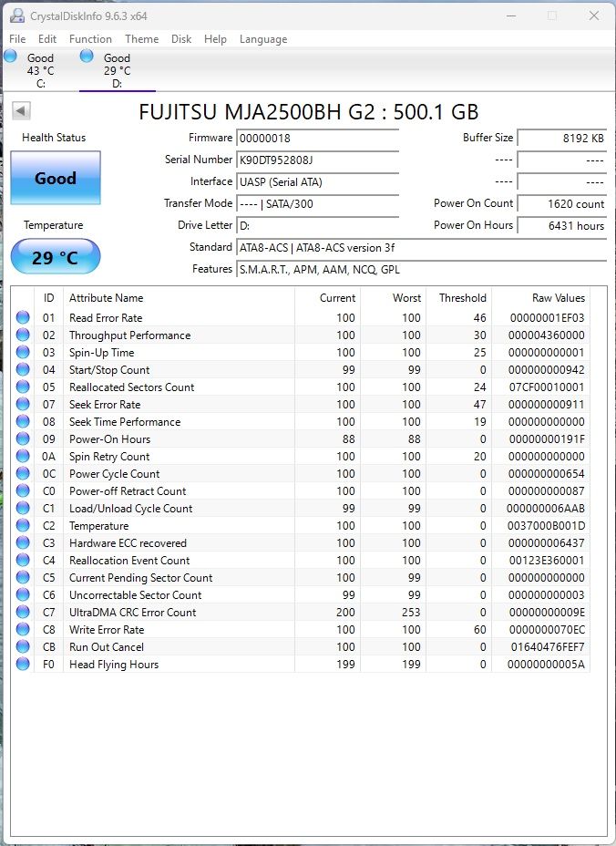
Task: Click the Standard field ATA8-ACS version 3f
Action: pyautogui.click(x=421, y=248)
